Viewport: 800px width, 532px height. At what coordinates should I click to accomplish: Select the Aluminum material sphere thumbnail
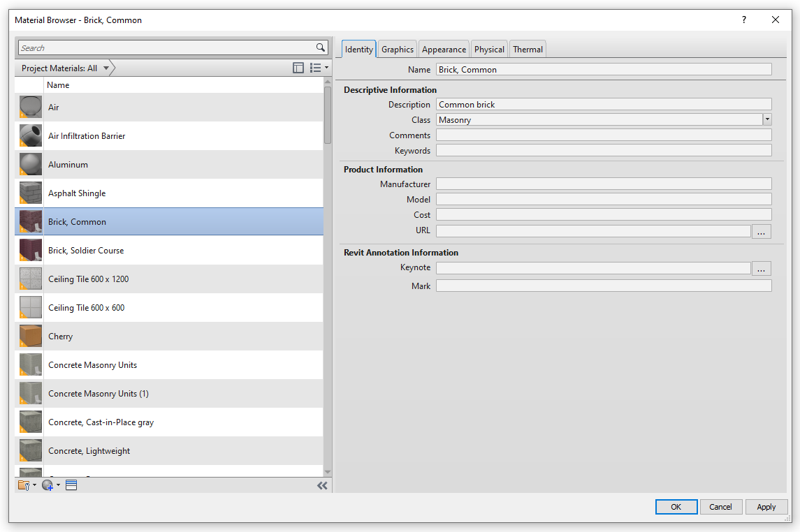(x=30, y=164)
